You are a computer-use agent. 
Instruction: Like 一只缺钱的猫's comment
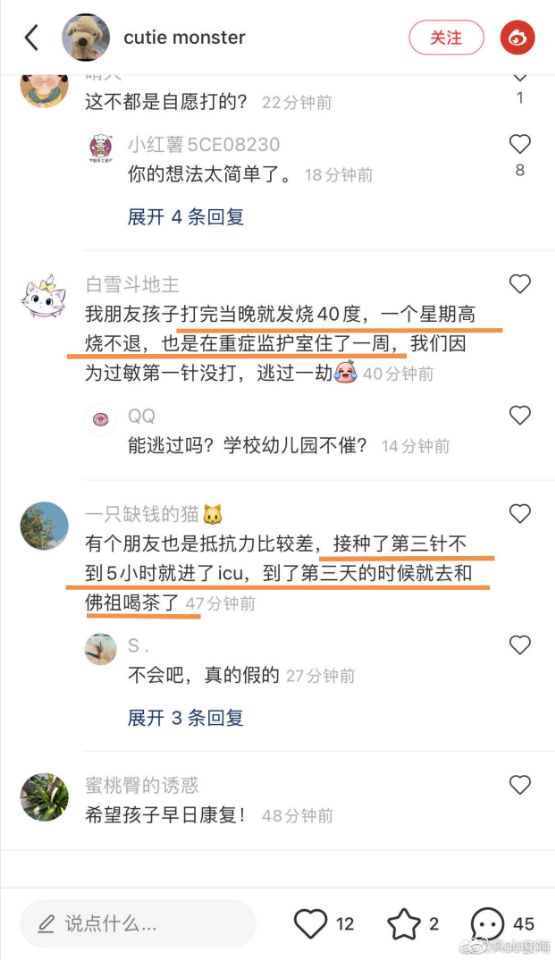click(x=519, y=513)
